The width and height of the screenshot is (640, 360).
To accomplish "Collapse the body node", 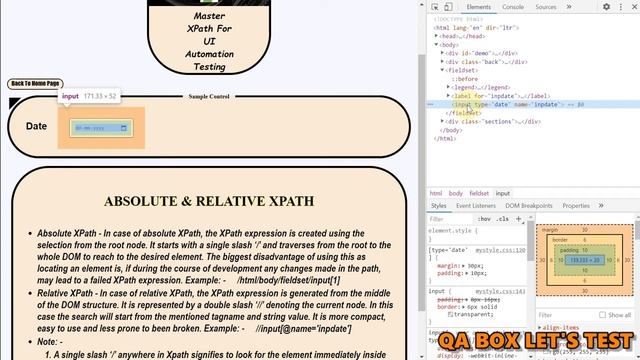I will coord(436,44).
